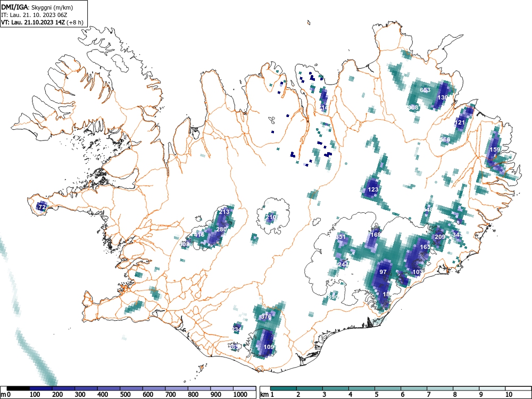This screenshot has width=532, height=399.
Task: Click the visibility value '123' on the map
Action: 373,189
